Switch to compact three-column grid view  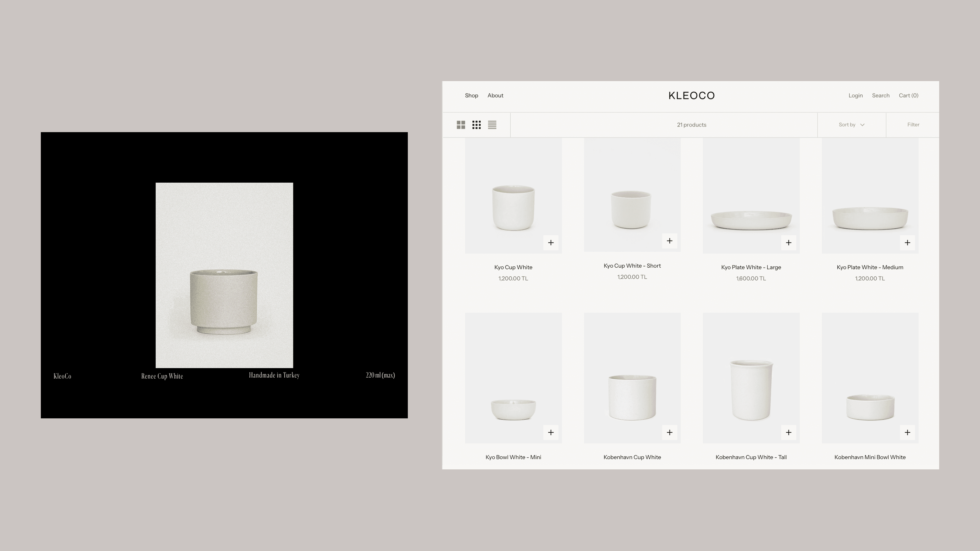(476, 125)
